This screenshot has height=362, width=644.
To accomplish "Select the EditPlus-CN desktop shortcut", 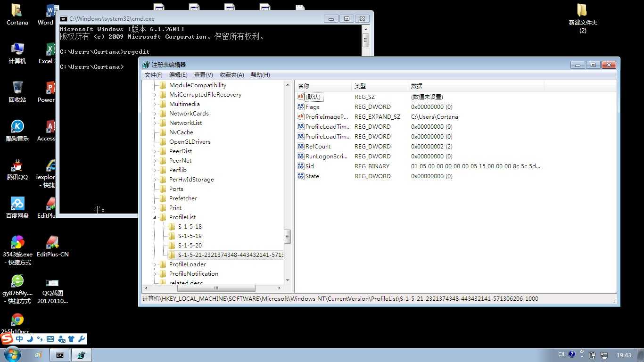I will (x=53, y=247).
